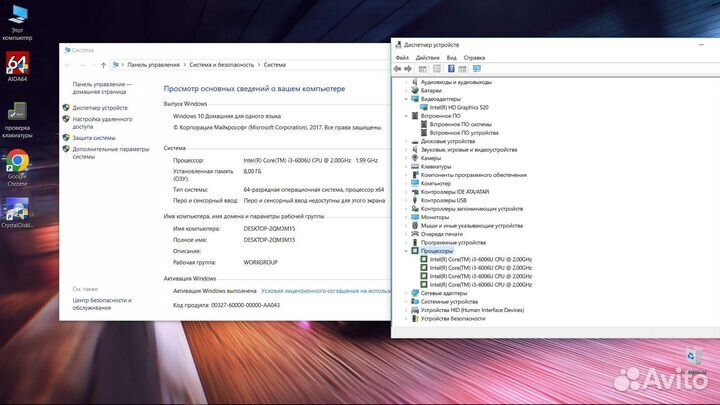
Task: Select Контроллеры запоминающих устройств row
Action: tap(472, 209)
